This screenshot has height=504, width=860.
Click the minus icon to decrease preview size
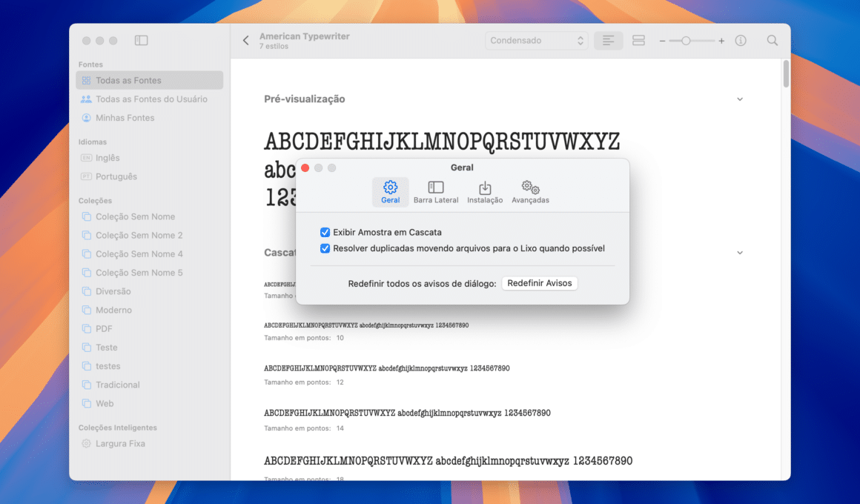(x=662, y=41)
